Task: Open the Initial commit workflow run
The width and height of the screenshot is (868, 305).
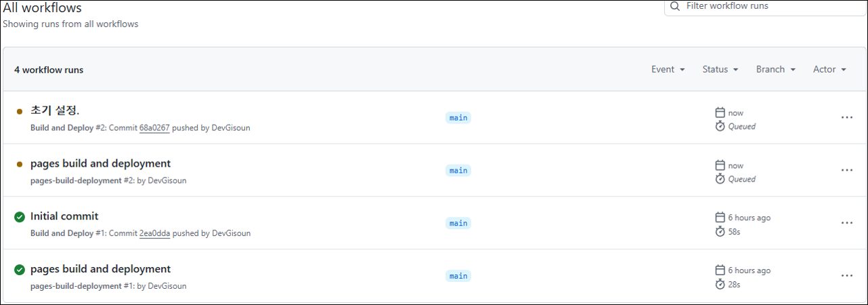Action: [x=64, y=216]
